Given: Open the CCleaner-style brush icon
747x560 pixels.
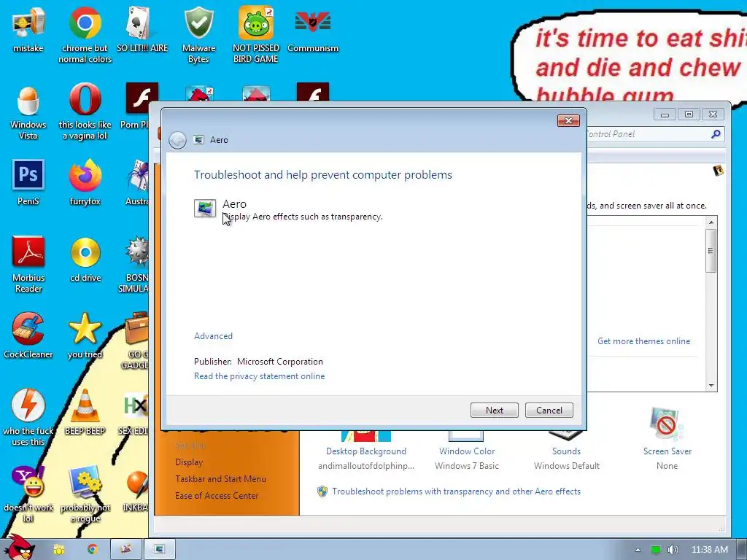Looking at the screenshot, I should [x=28, y=335].
